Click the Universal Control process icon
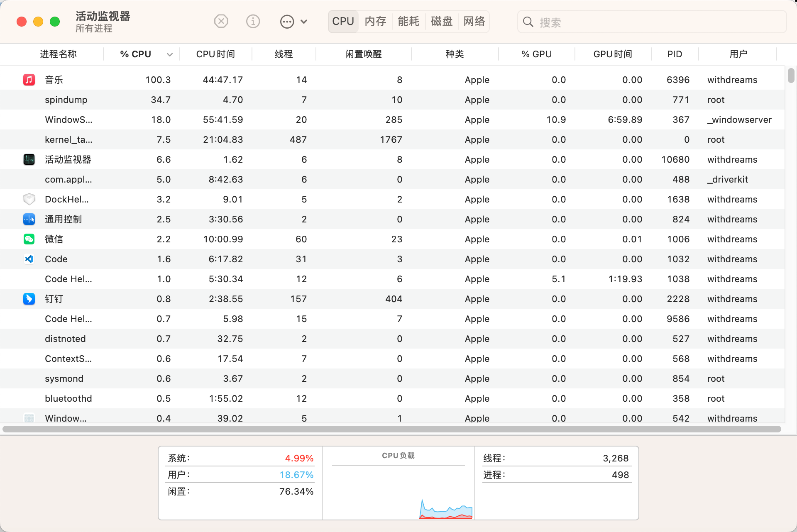This screenshot has height=532, width=797. [x=29, y=219]
